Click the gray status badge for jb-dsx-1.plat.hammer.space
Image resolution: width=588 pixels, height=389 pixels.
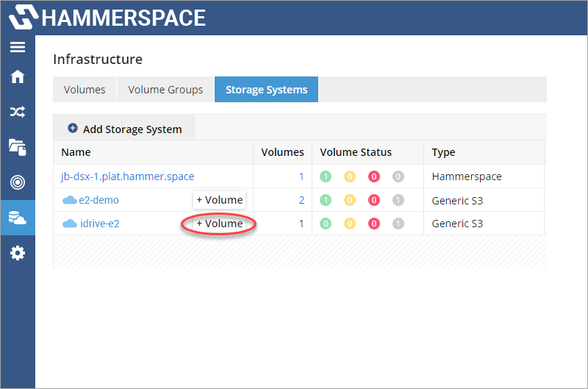click(398, 176)
